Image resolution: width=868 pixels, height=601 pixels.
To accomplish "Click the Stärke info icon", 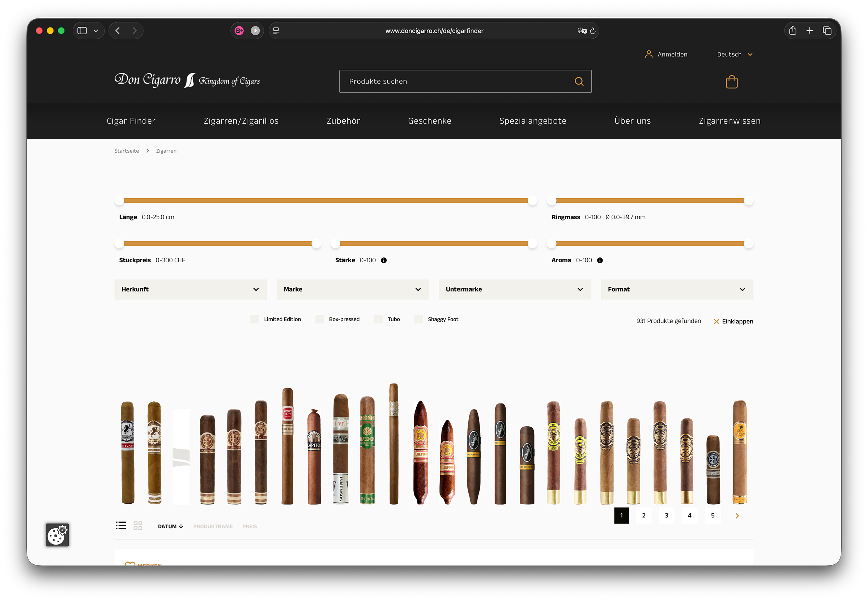I will click(384, 260).
